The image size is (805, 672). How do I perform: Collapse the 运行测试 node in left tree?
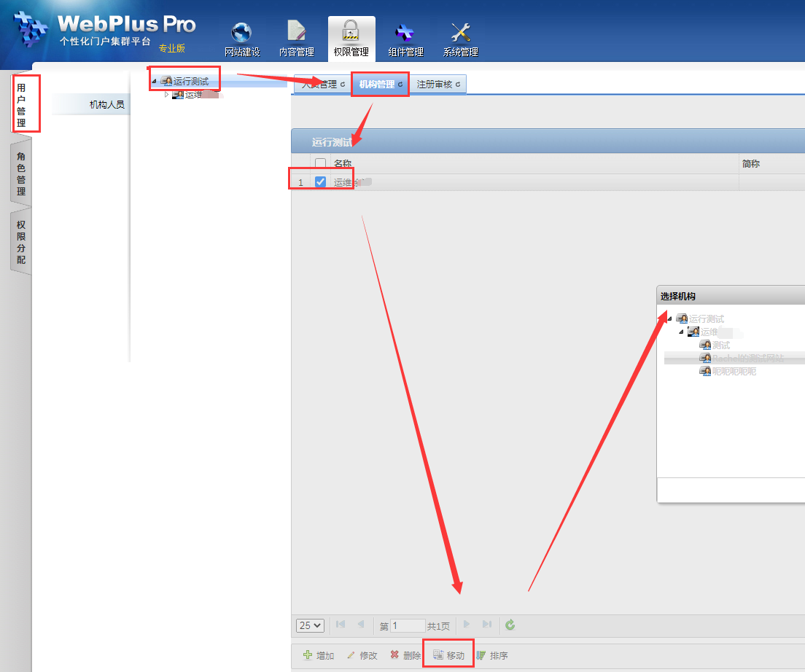tap(154, 81)
